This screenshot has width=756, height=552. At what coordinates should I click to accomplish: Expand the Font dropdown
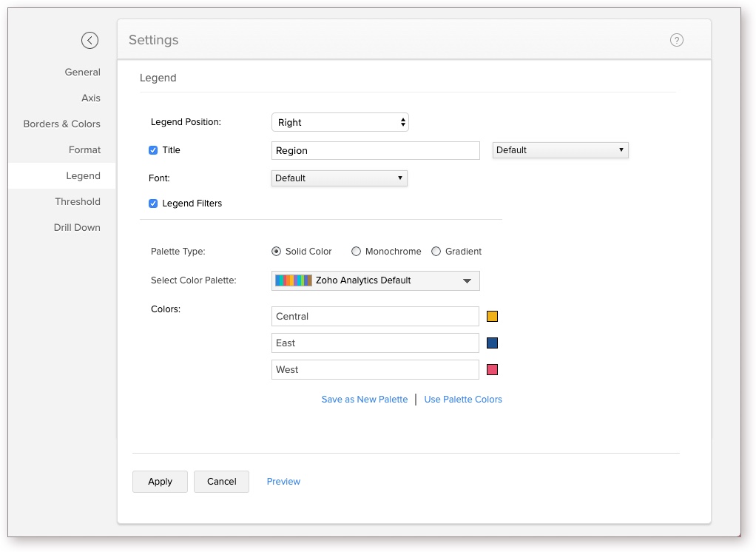(x=339, y=178)
